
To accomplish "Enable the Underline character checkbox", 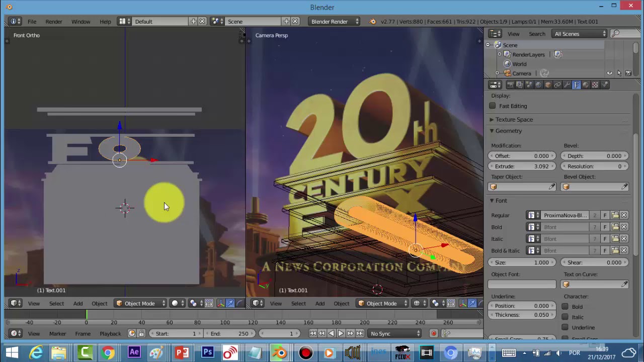I will (565, 327).
